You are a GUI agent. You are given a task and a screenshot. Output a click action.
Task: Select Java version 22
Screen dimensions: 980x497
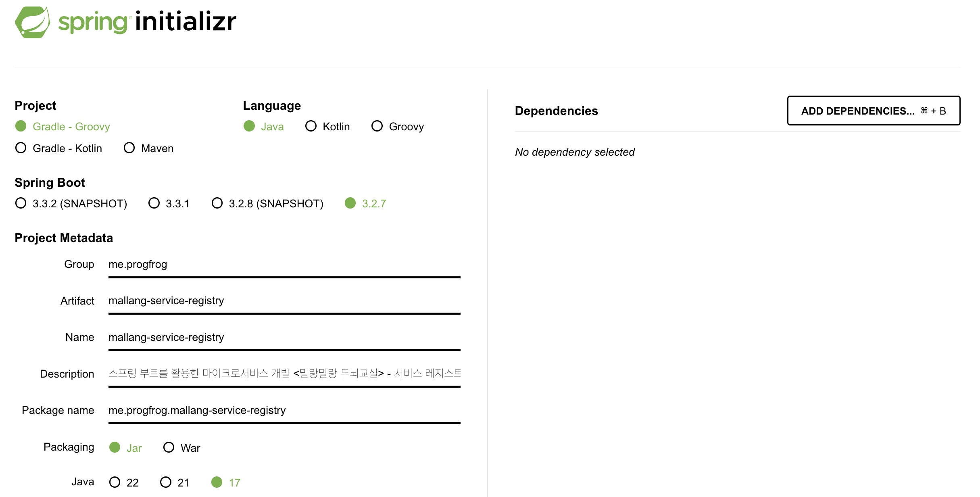(x=115, y=482)
